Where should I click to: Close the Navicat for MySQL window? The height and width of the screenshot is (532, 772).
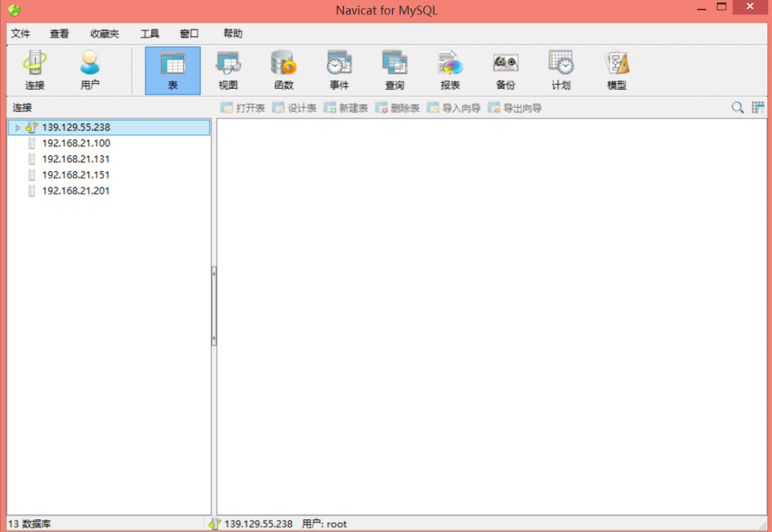click(750, 7)
